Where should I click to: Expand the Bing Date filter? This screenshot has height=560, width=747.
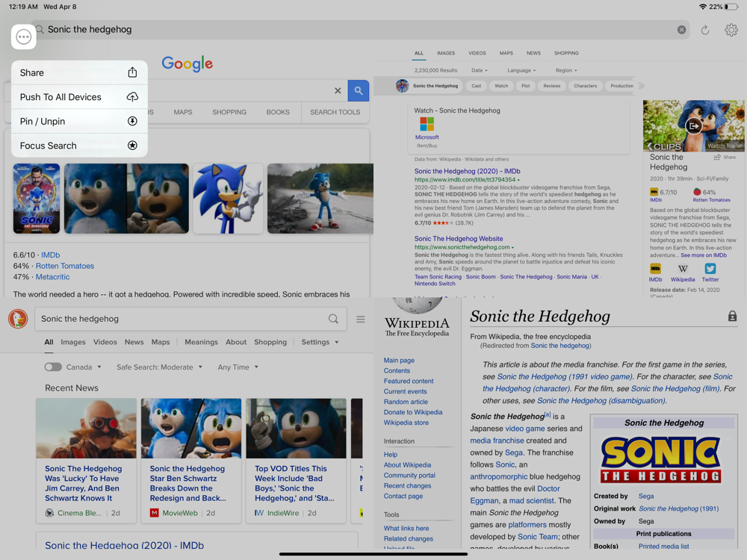pyautogui.click(x=480, y=70)
